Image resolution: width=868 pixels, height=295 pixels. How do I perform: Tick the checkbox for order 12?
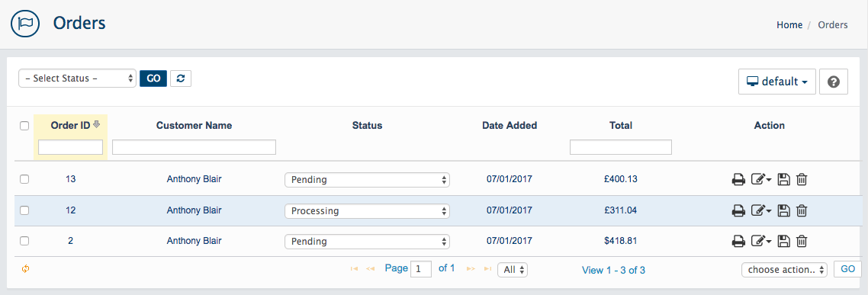pos(24,210)
